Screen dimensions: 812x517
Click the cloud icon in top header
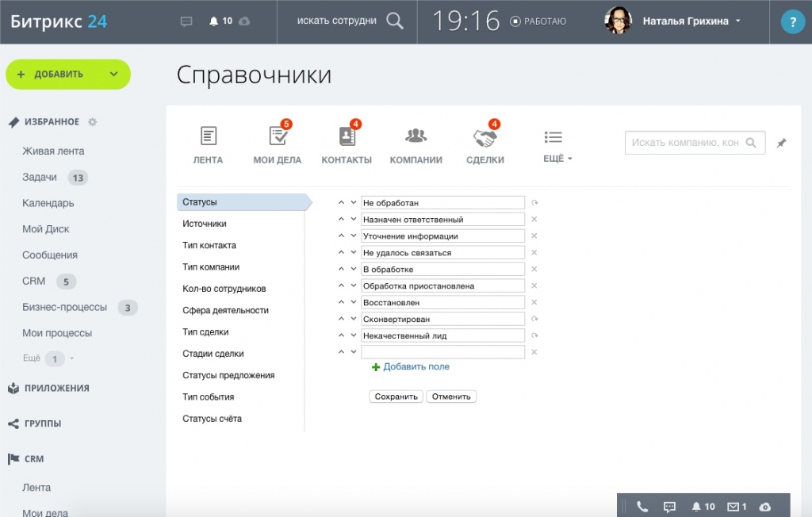pos(244,21)
